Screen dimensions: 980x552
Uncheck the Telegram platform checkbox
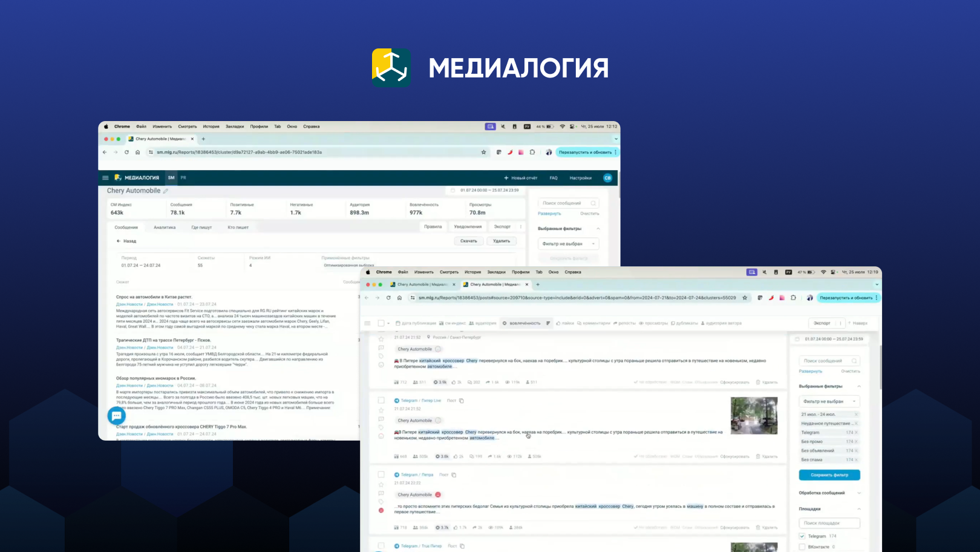tap(802, 536)
